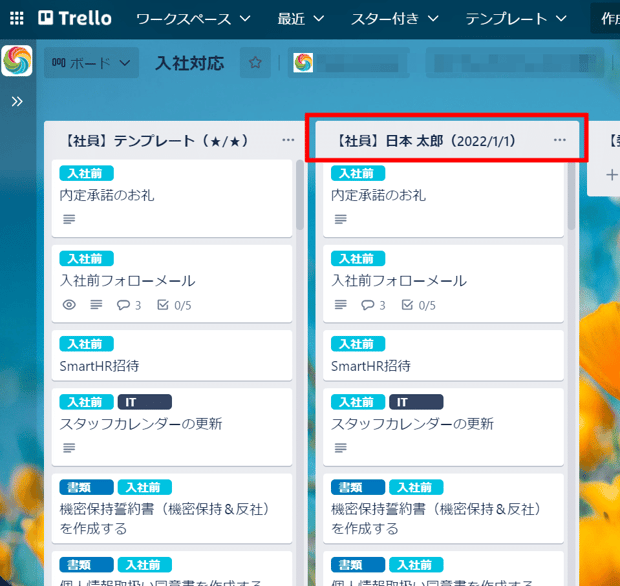The image size is (620, 586).
Task: Open the テンプレート menu in header
Action: tap(516, 19)
